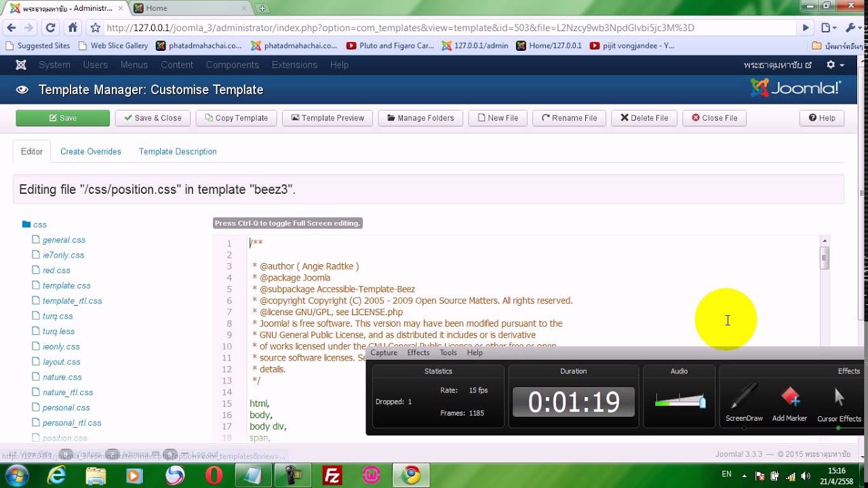Open the Effects menu in recorder

click(x=418, y=352)
